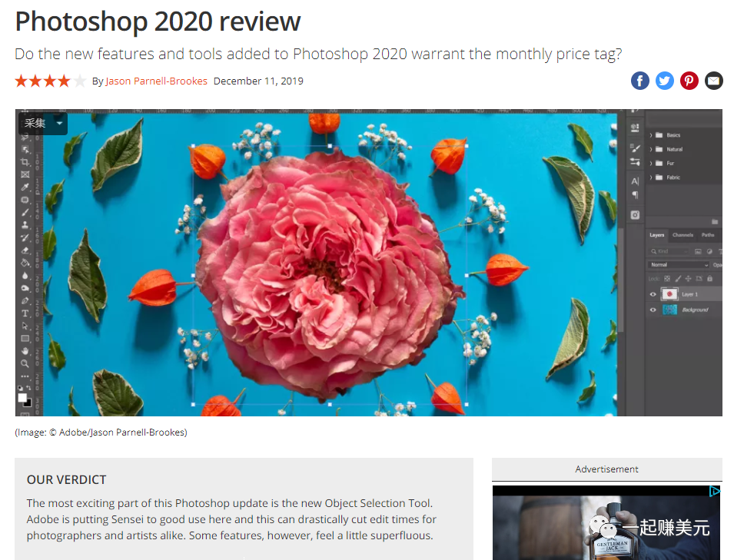Click the AdChoices icon on advertisement
Image resolution: width=734 pixels, height=560 pixels.
(714, 491)
